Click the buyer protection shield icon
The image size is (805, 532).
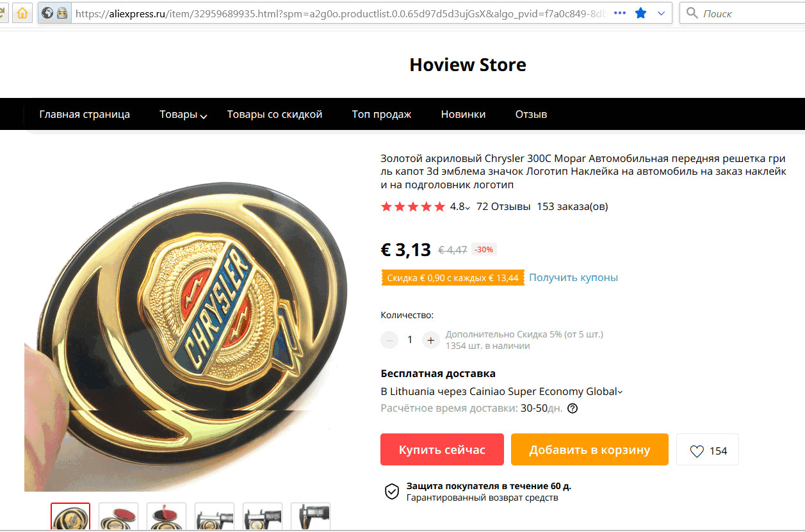point(391,492)
